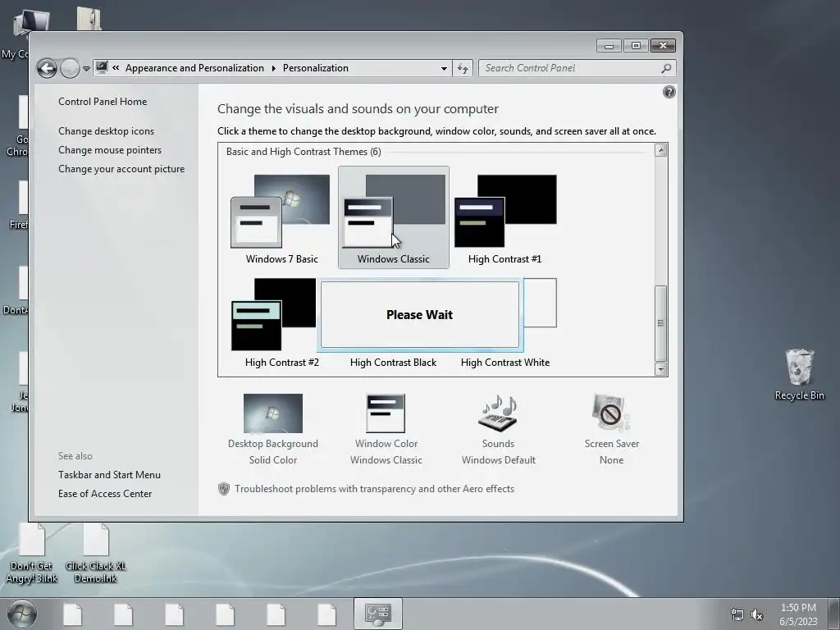Minimize the Personalization window
This screenshot has width=840, height=630.
pos(609,46)
